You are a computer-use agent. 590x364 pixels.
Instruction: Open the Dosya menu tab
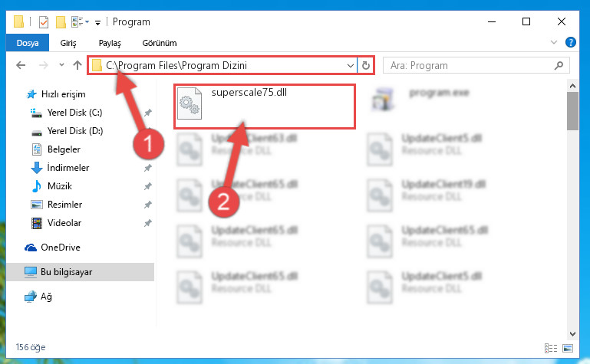point(28,43)
